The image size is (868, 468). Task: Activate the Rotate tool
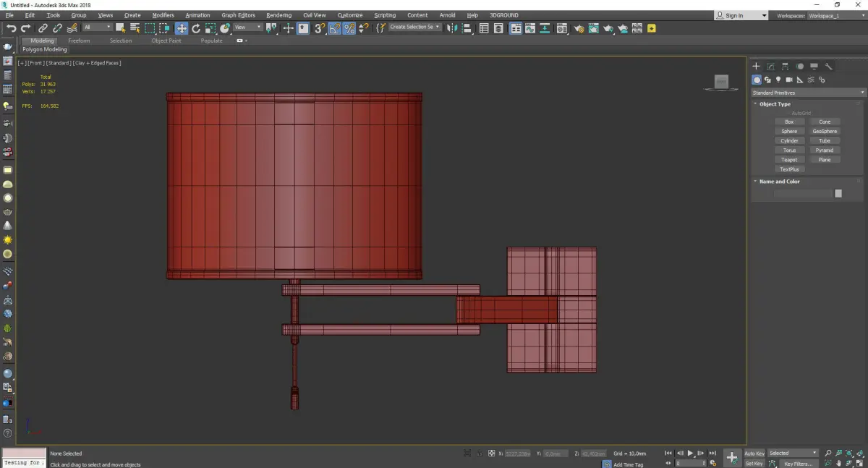coord(195,28)
